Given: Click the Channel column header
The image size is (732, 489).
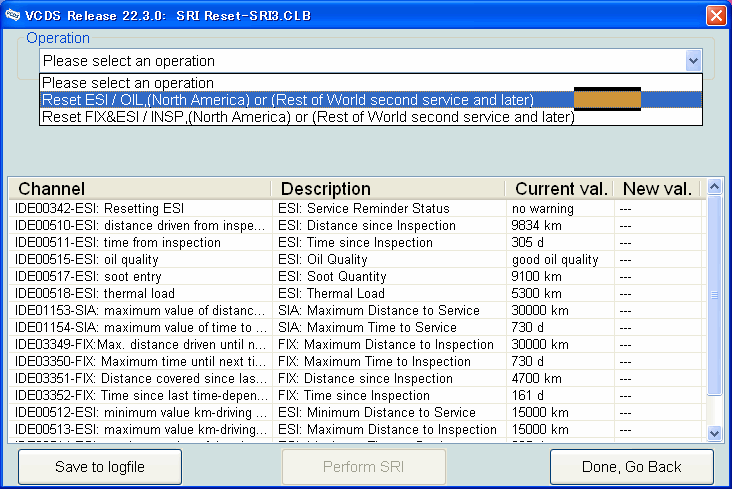Looking at the screenshot, I should pyautogui.click(x=140, y=189).
